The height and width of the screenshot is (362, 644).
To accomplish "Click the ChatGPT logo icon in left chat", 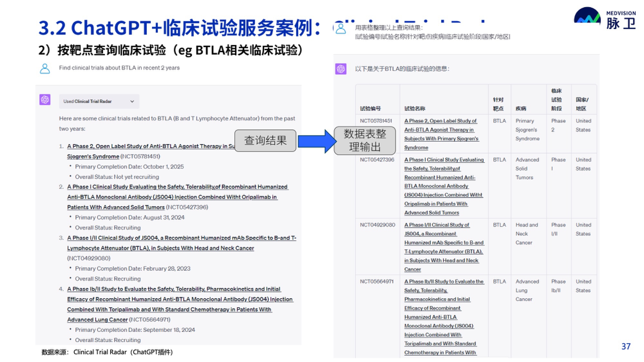I will (x=45, y=100).
